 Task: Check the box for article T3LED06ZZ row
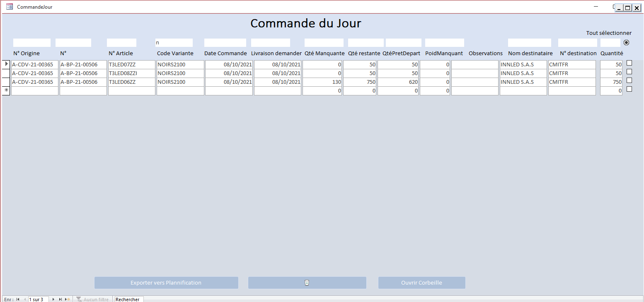click(629, 80)
